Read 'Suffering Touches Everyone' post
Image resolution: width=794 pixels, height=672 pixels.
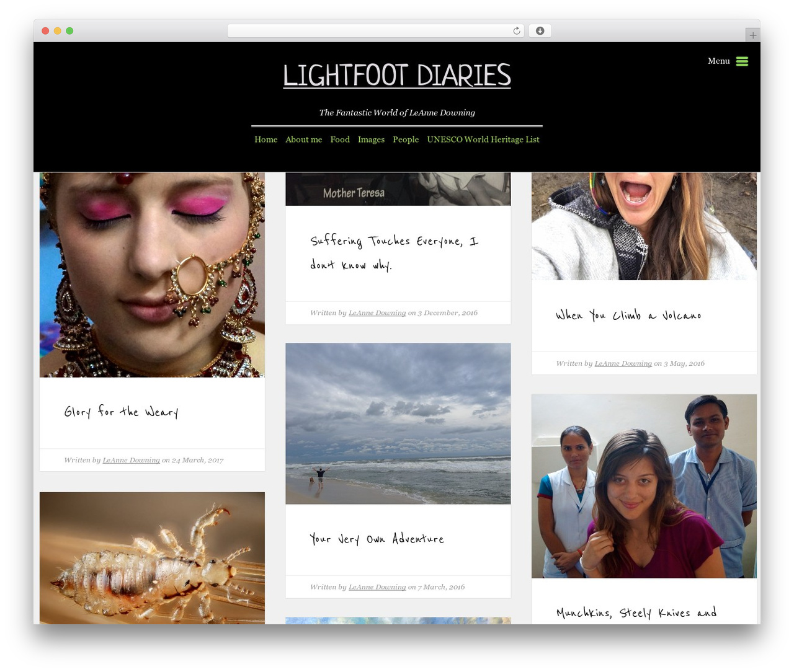point(394,252)
